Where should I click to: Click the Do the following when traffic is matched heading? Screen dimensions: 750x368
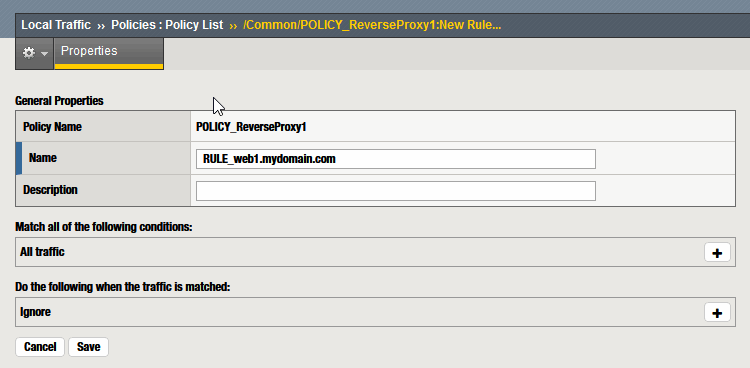coord(123,287)
